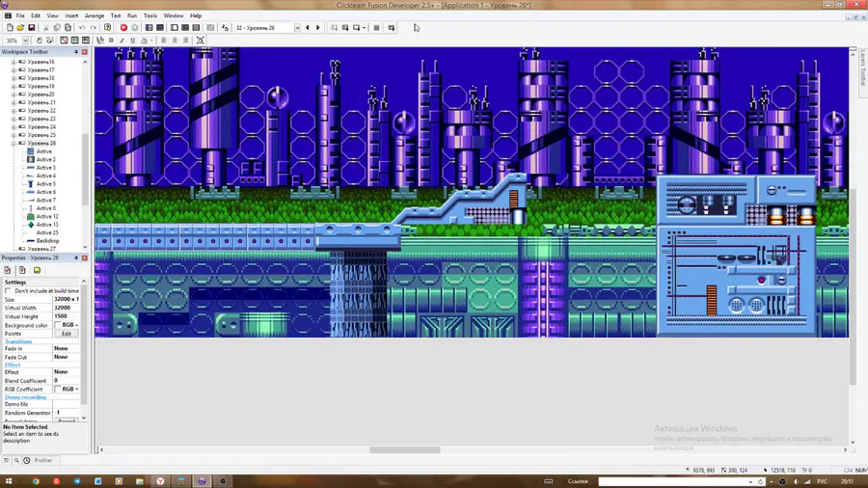Select 'Active 5' object in workspace tree
This screenshot has width=868, height=488.
[x=45, y=183]
